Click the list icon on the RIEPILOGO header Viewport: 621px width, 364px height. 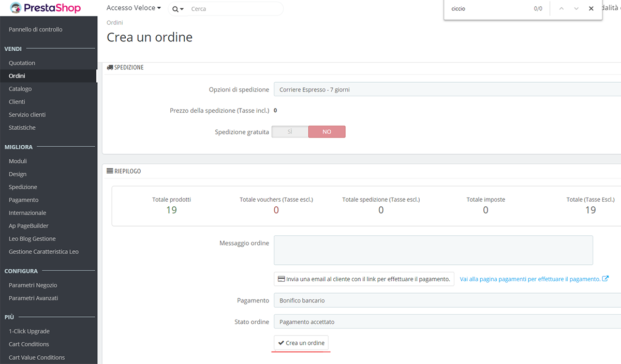click(109, 171)
